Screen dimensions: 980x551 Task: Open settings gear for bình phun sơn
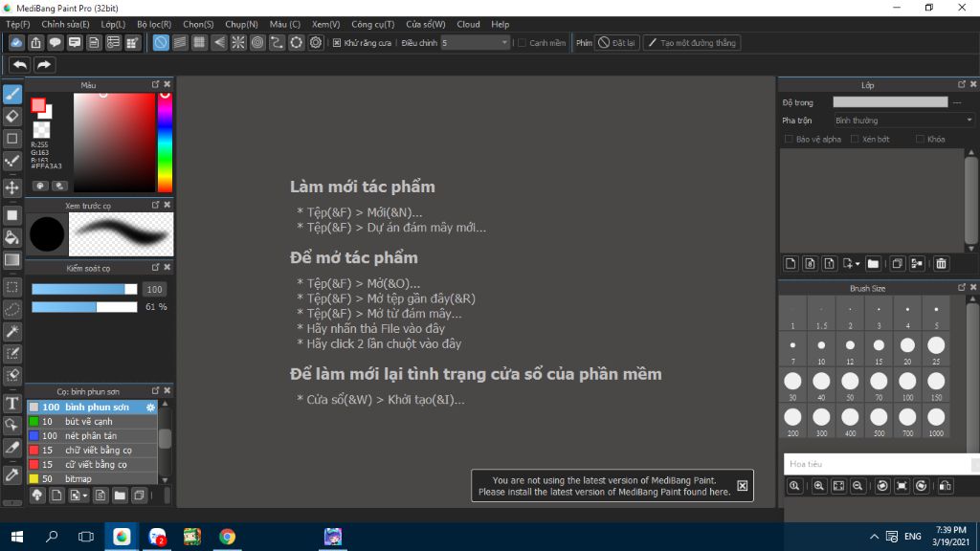(150, 408)
